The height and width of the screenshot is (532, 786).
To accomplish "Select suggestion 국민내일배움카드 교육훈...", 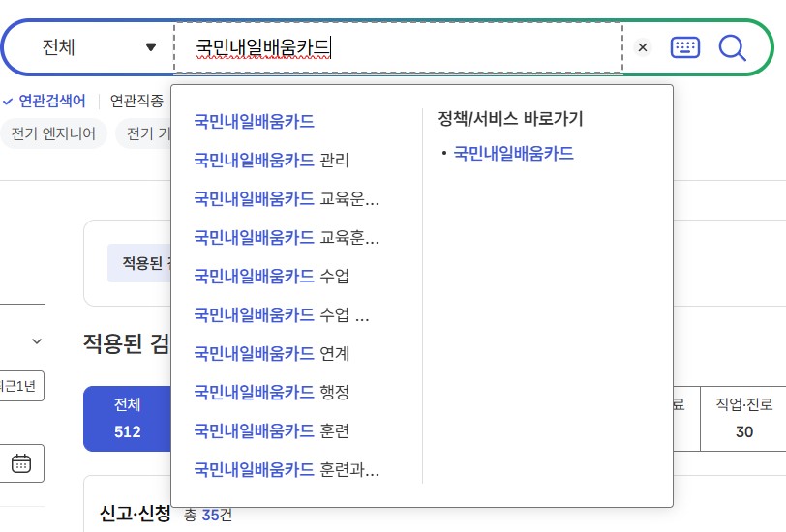I will pos(287,237).
